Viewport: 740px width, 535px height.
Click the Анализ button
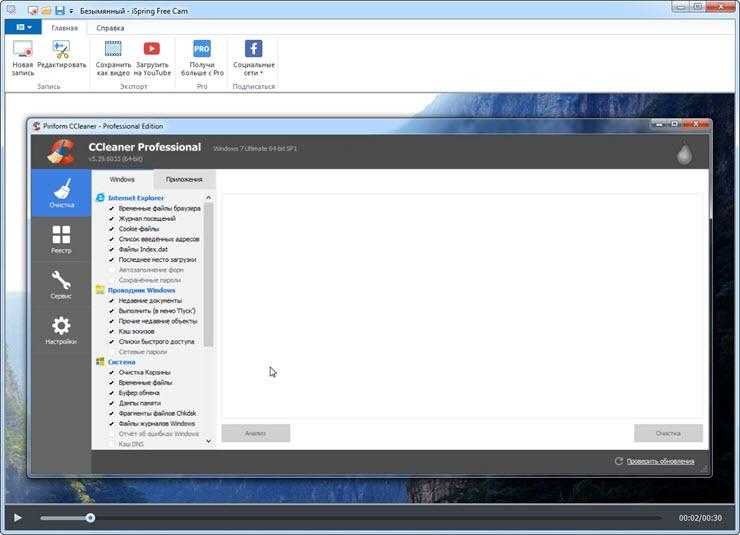tap(255, 433)
